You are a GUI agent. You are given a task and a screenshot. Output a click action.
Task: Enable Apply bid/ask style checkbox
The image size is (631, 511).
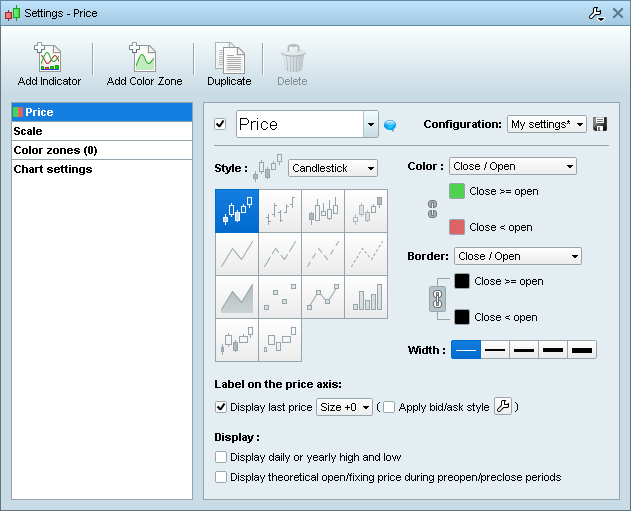(389, 407)
